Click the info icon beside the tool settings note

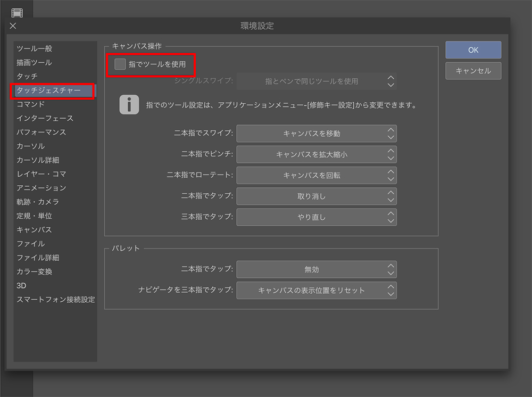[129, 105]
